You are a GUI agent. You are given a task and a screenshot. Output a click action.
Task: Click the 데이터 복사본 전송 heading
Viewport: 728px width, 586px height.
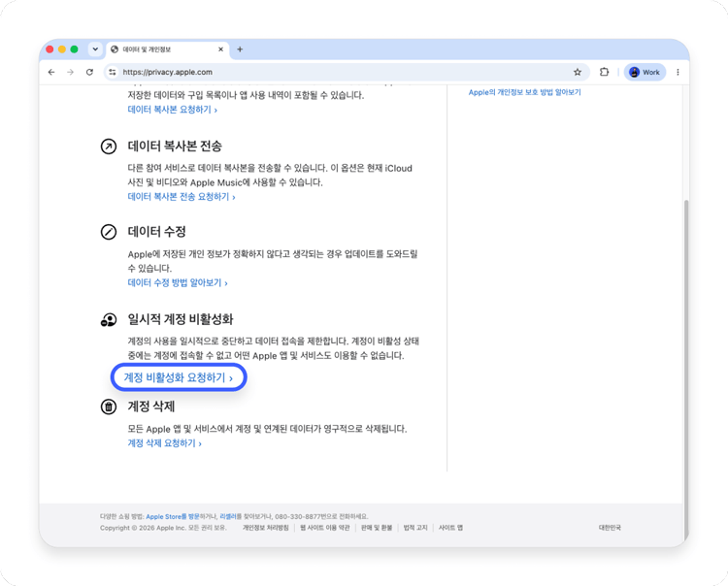175,146
